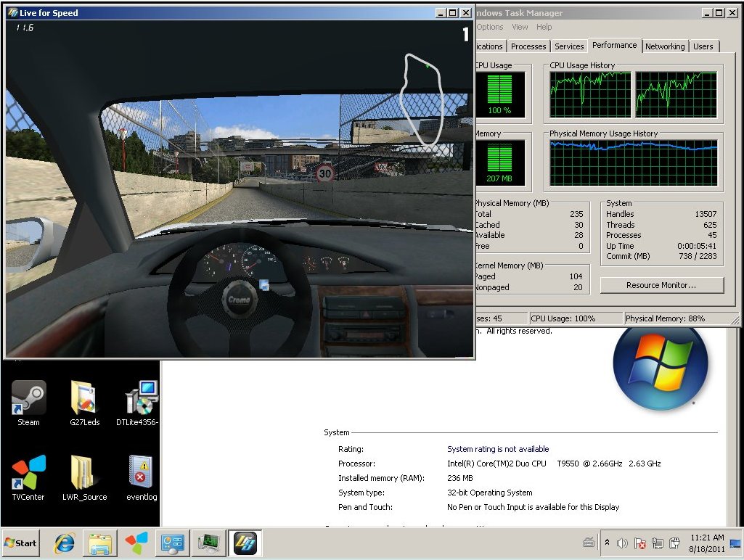The width and height of the screenshot is (744, 560).
Task: Open the View menu in Task Manager
Action: pyautogui.click(x=520, y=27)
